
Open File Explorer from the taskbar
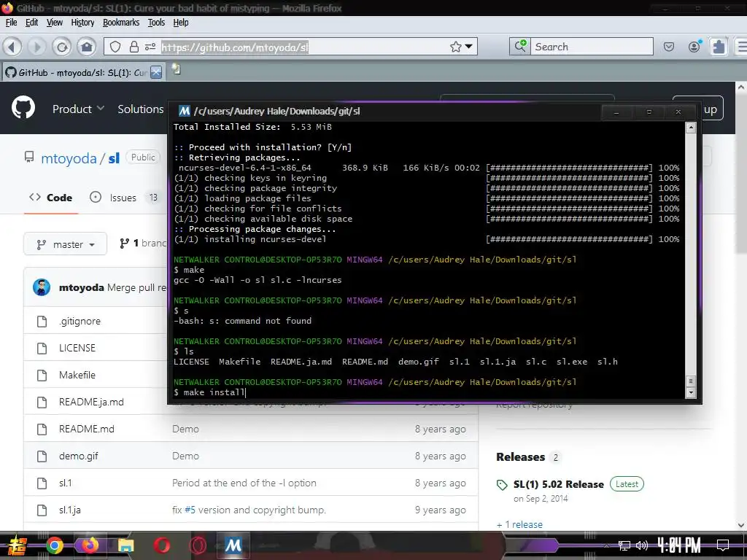click(x=125, y=545)
